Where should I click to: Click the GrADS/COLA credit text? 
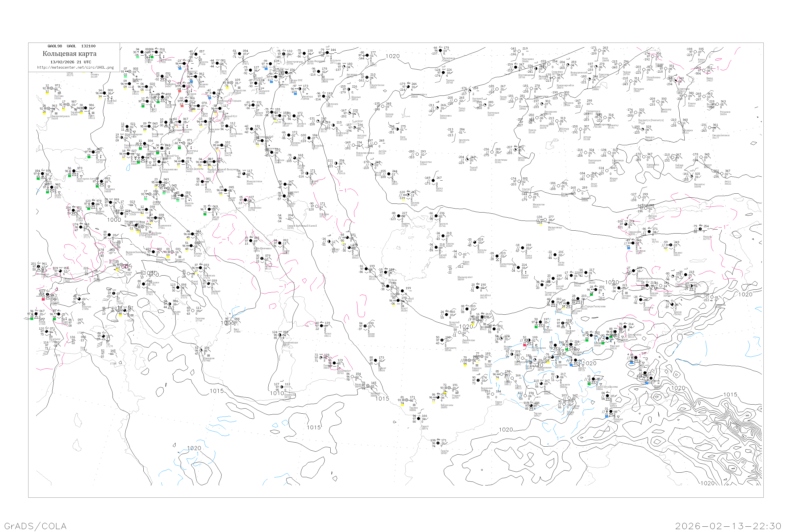(x=35, y=526)
